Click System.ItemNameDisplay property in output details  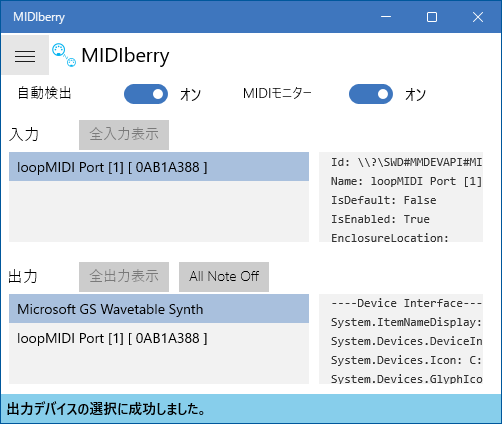point(406,322)
